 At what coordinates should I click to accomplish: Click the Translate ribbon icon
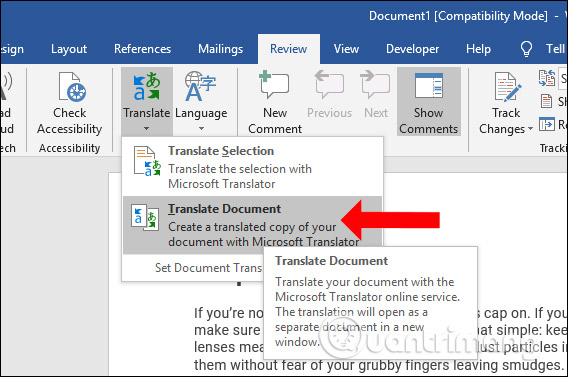147,87
